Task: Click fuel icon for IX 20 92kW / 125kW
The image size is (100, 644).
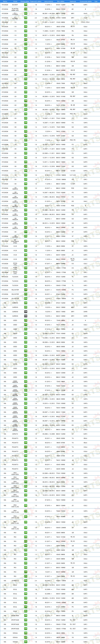Action: point(26,255)
